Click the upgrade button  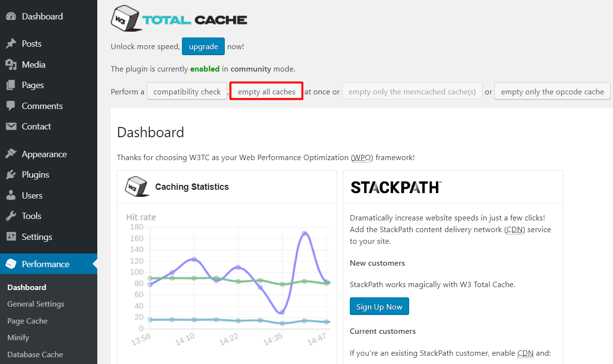203,47
